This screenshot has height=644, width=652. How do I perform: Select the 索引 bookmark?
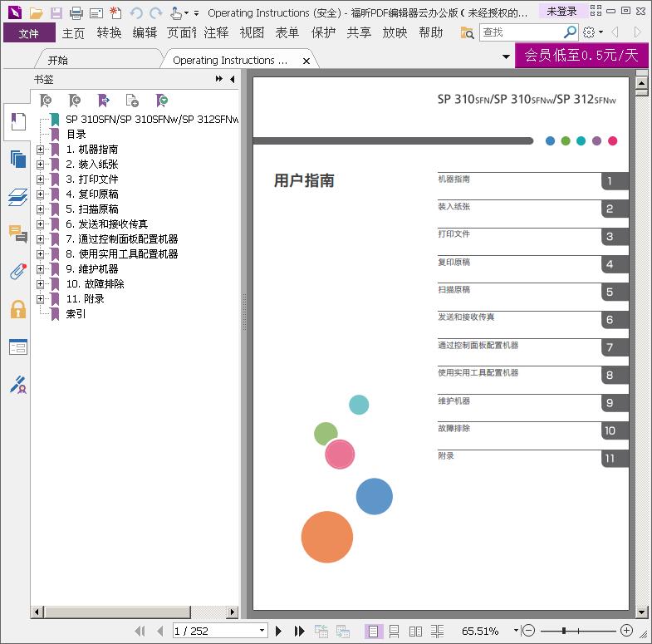[76, 314]
